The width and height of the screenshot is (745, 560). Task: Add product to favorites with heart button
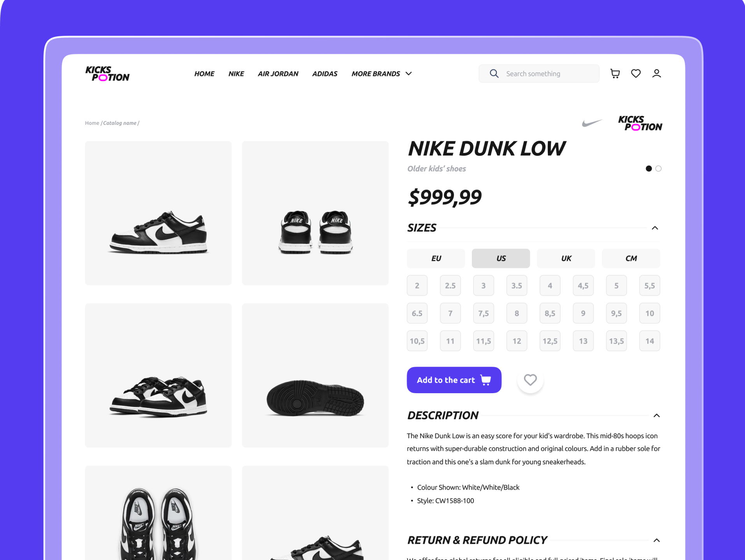[x=530, y=380]
